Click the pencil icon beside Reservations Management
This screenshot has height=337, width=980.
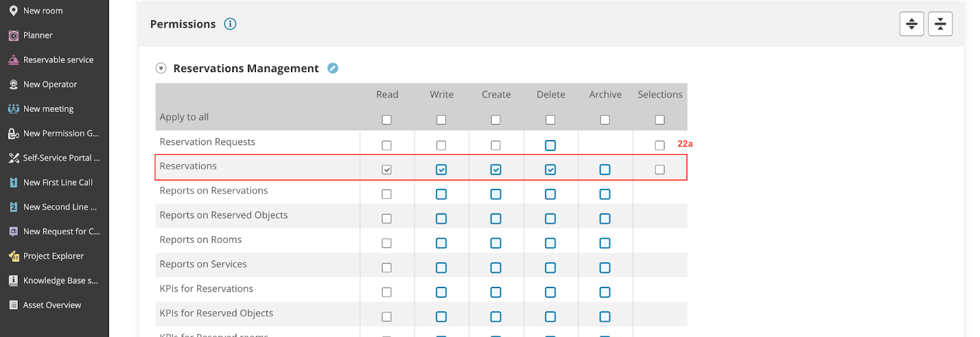coord(333,69)
